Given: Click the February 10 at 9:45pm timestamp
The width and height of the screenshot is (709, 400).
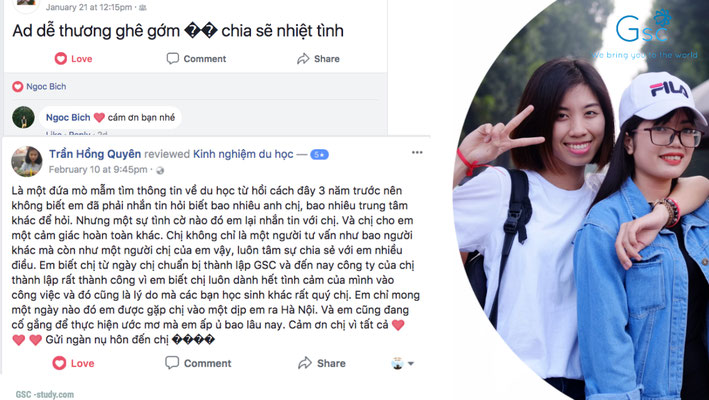Looking at the screenshot, I should [98, 169].
